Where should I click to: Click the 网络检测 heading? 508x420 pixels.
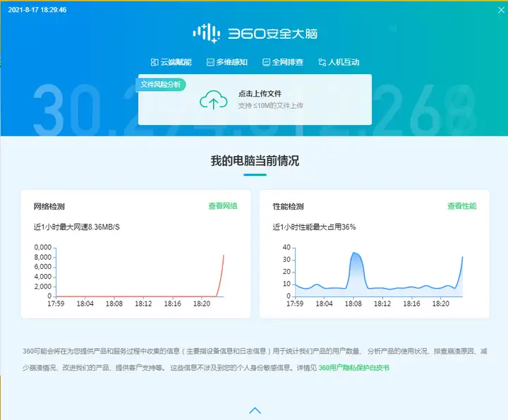[49, 206]
